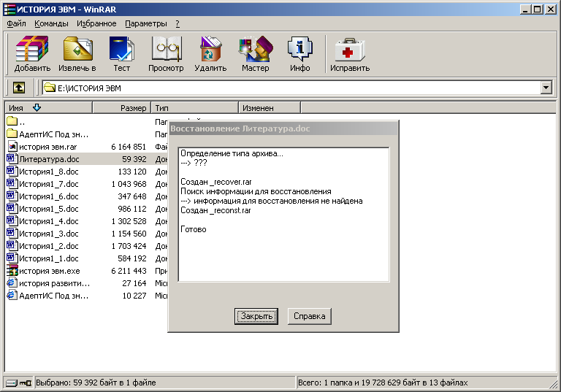Click the E:\ИСТОРИЯ ЭВМ address field
Viewport: 561px width, 392px height.
click(291, 88)
